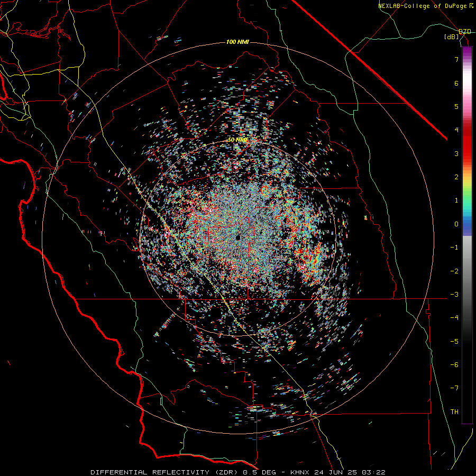
Task: Click the -4 value on the dB scale
Action: [454, 318]
